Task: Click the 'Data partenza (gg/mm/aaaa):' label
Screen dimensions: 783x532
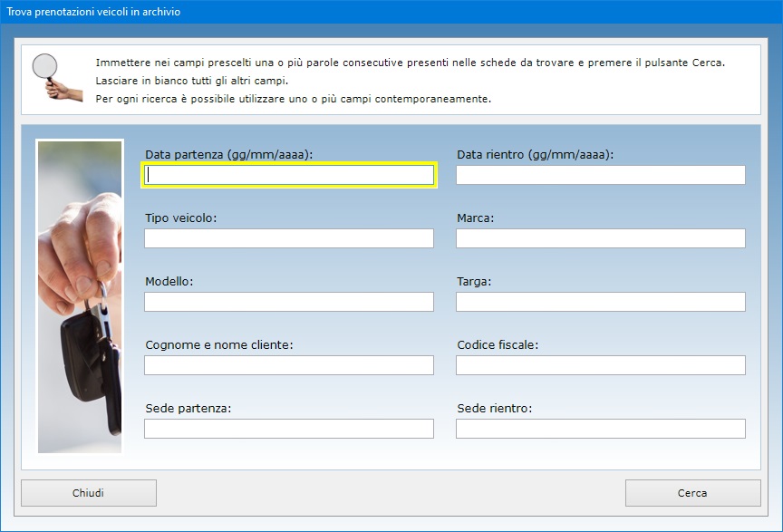Action: [x=228, y=155]
